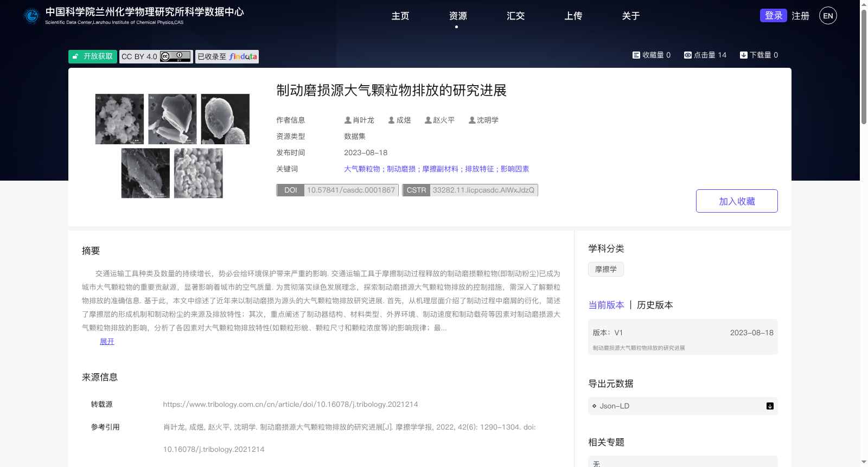Open the tribology.com.cn source URL
Viewport: 868px width, 467px height.
(x=290, y=405)
